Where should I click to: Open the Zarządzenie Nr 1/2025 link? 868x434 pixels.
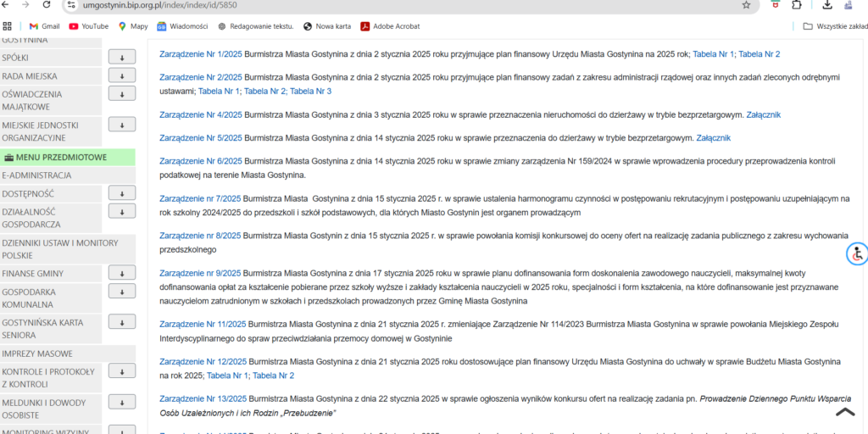200,54
